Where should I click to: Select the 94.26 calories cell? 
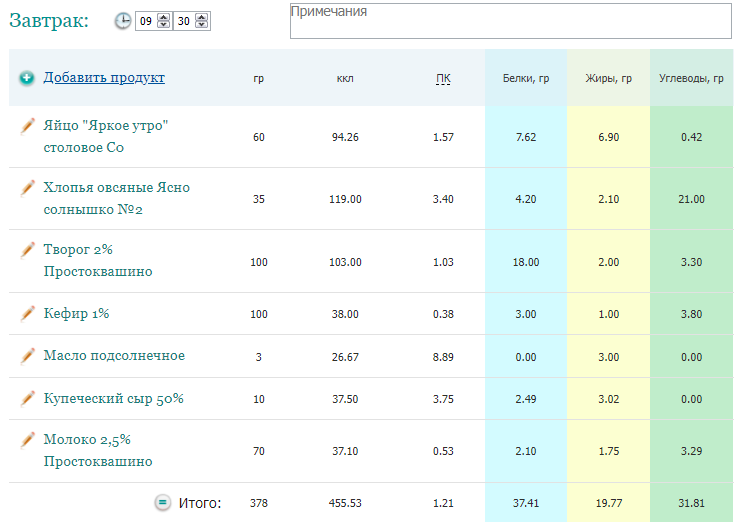[x=345, y=137]
